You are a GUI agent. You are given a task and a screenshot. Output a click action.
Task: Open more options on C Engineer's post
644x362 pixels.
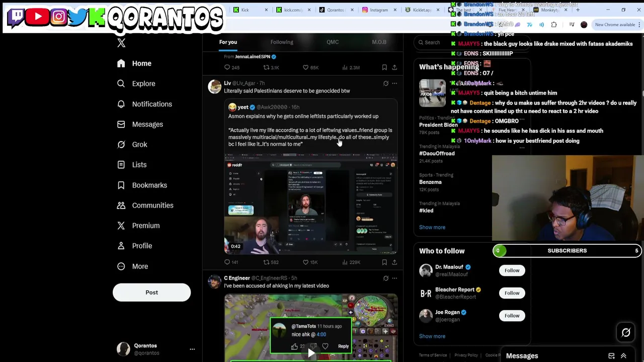coord(394,278)
